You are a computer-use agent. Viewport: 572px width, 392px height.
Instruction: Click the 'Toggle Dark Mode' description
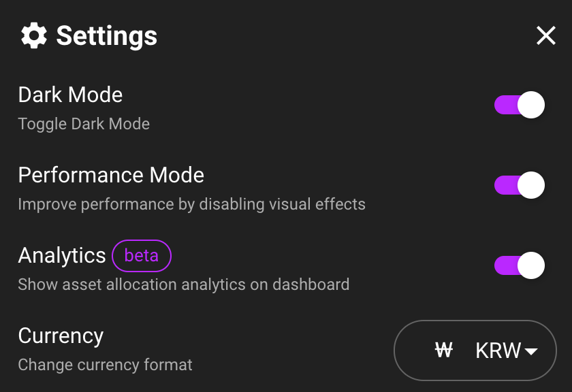point(84,124)
